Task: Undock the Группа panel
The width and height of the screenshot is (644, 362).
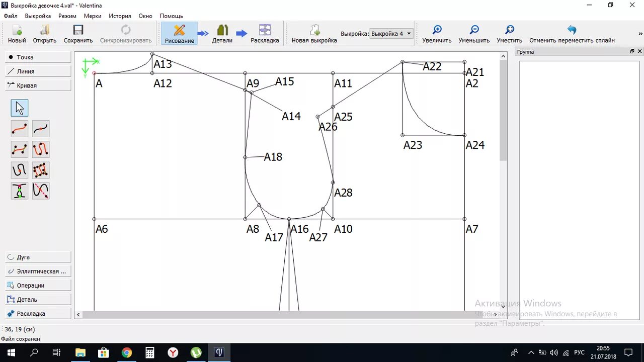Action: pos(632,51)
